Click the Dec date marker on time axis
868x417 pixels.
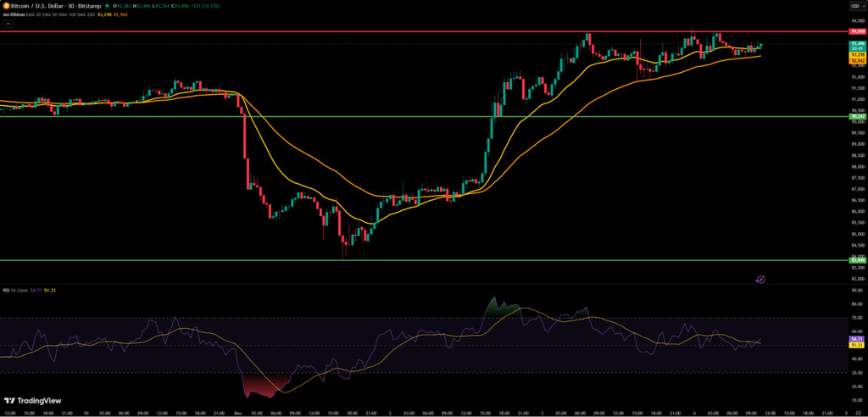pos(236,412)
